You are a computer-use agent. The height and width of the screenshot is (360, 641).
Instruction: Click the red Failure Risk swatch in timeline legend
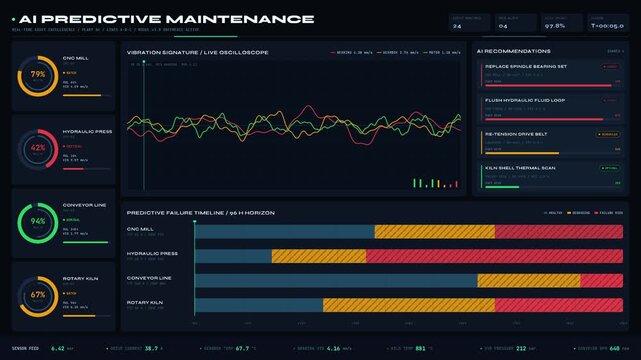click(596, 213)
